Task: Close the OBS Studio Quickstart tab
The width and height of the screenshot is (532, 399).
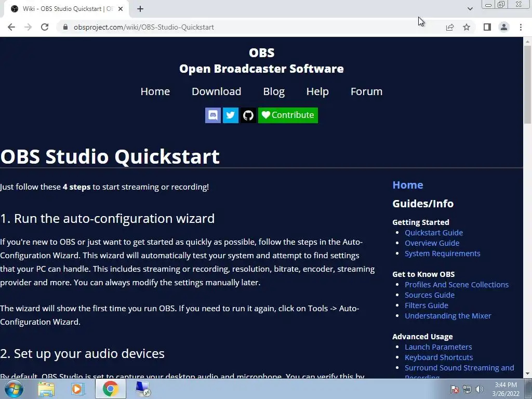Action: point(121,9)
